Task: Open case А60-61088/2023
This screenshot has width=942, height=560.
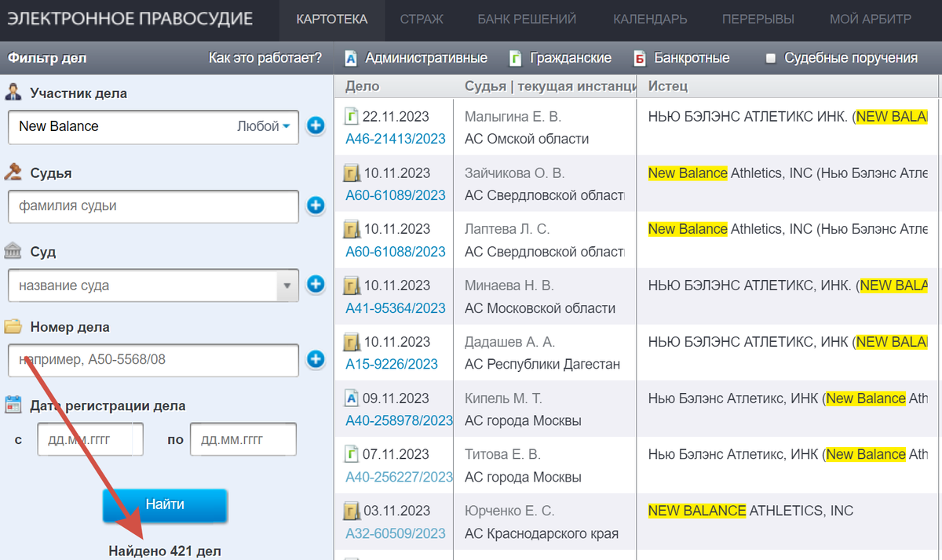Action: [x=396, y=252]
